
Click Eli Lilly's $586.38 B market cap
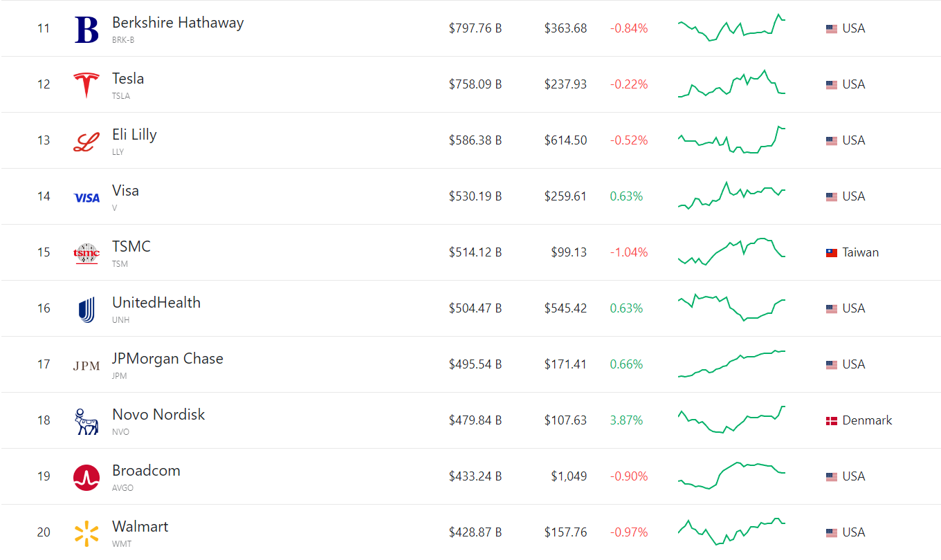pos(475,140)
